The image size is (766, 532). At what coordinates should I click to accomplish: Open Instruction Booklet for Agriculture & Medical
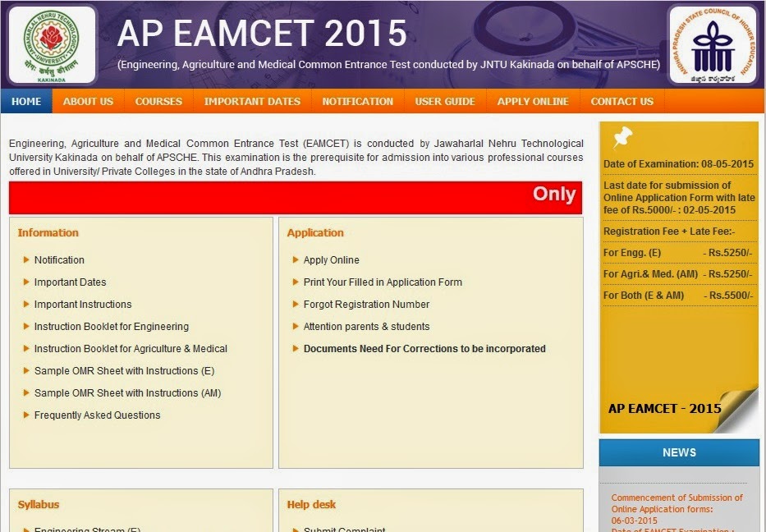pos(131,349)
